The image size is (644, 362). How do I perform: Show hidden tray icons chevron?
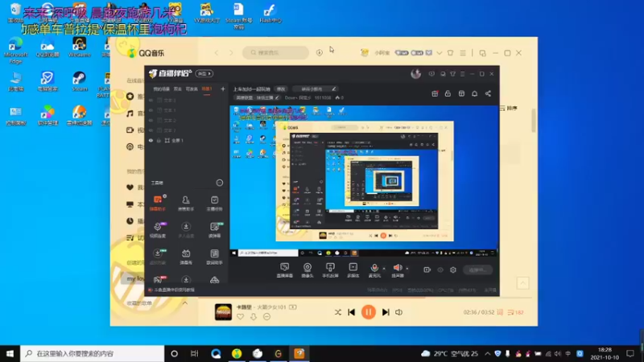[487, 353]
